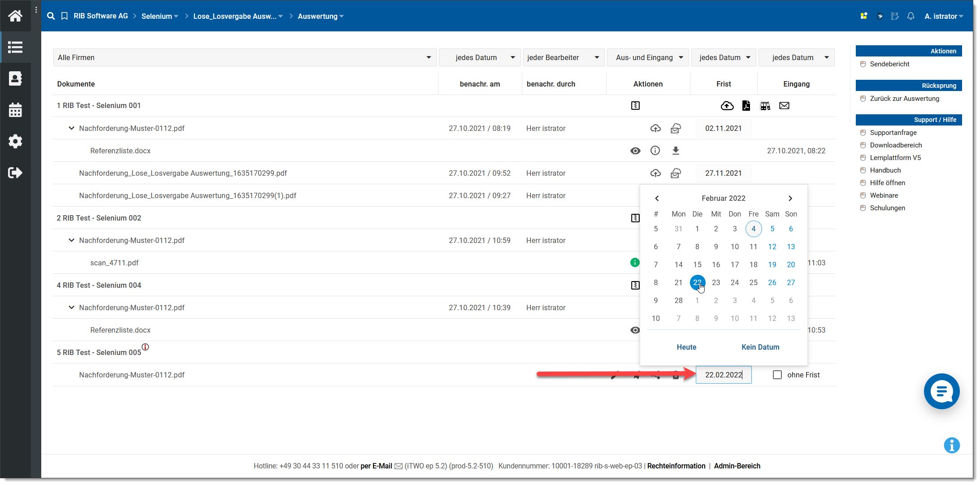Click the bookmark icon in header
Viewport: 980px width, 485px height.
pos(65,16)
